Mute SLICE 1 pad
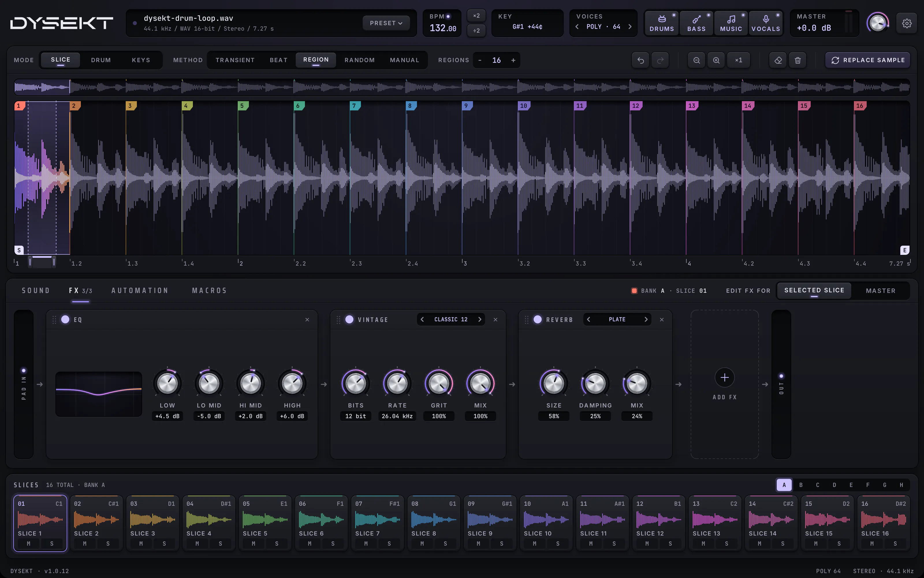The height and width of the screenshot is (578, 924). click(29, 543)
